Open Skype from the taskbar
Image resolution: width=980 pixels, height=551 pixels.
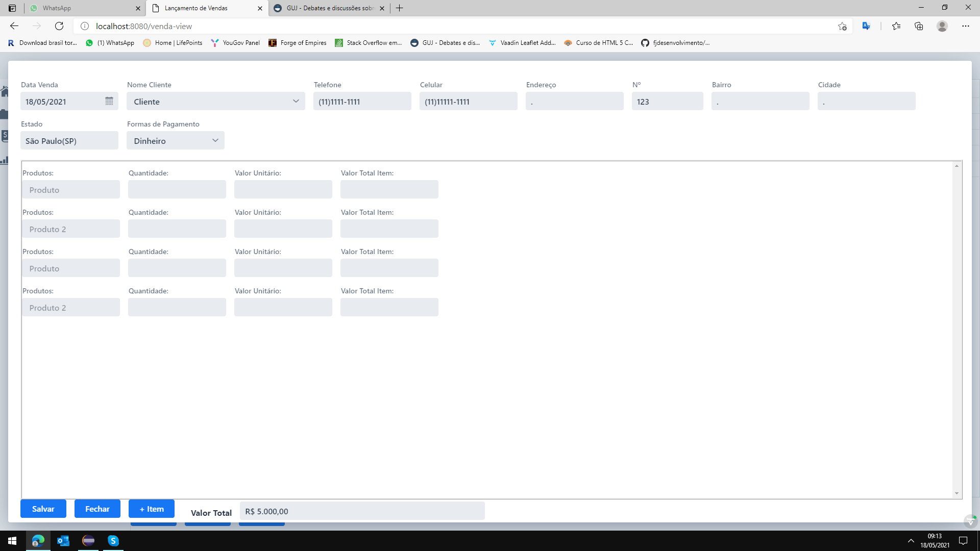(x=113, y=541)
